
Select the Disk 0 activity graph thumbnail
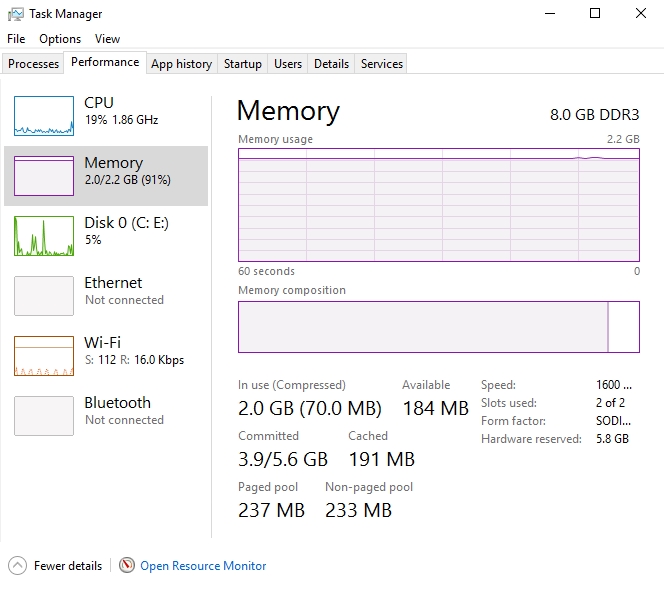(x=44, y=236)
